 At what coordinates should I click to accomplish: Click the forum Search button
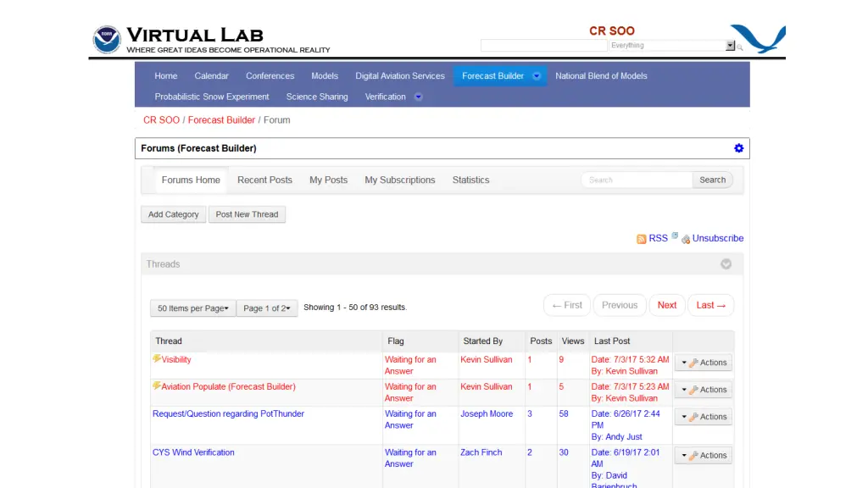(x=712, y=180)
